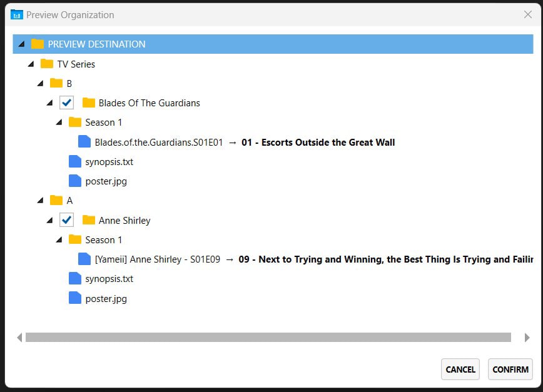Screen dimensions: 543x392
Task: Click the Season 1 folder icon under Blades
Action: tap(75, 122)
